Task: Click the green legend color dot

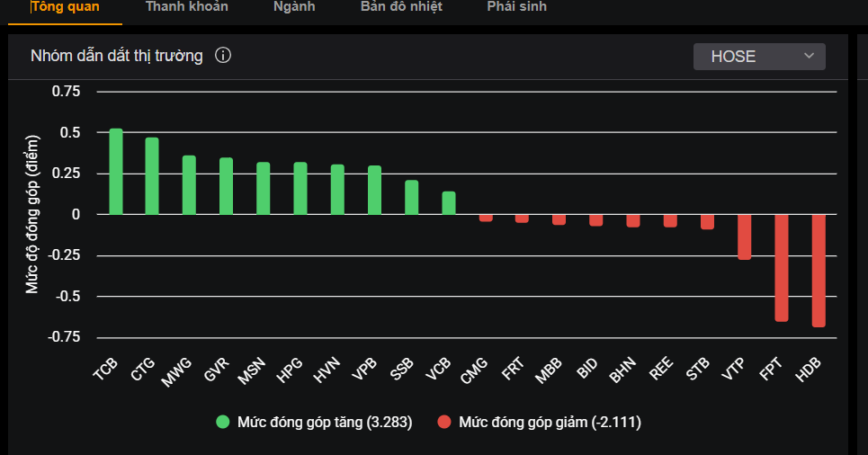Action: [223, 422]
